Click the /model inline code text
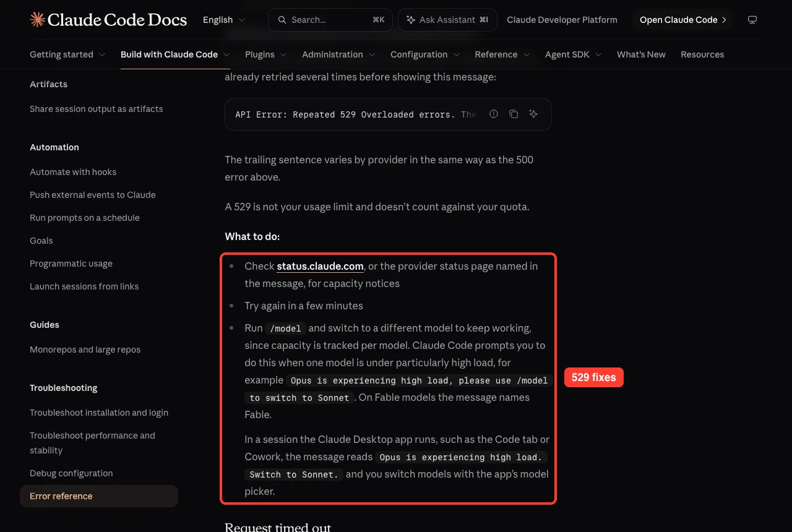 (x=285, y=328)
